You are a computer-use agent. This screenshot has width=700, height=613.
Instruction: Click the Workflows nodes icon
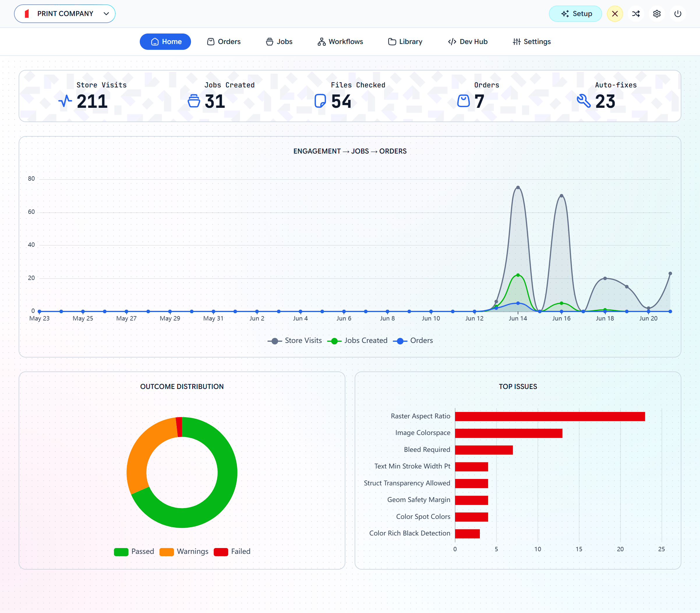point(321,42)
